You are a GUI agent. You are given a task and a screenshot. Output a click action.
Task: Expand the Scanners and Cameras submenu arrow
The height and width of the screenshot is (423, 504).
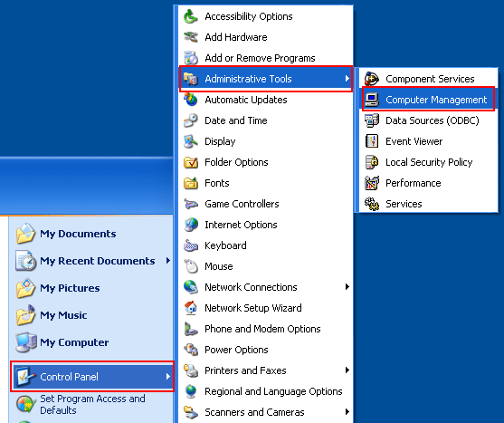click(x=347, y=412)
